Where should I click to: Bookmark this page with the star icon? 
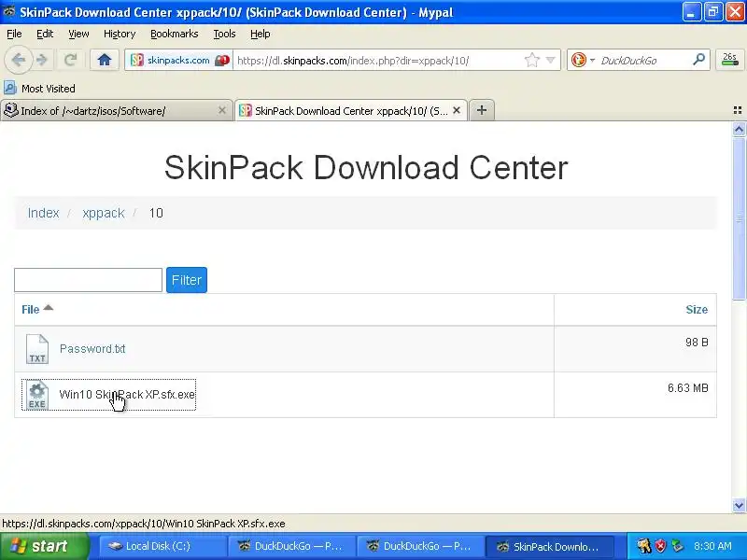531,61
